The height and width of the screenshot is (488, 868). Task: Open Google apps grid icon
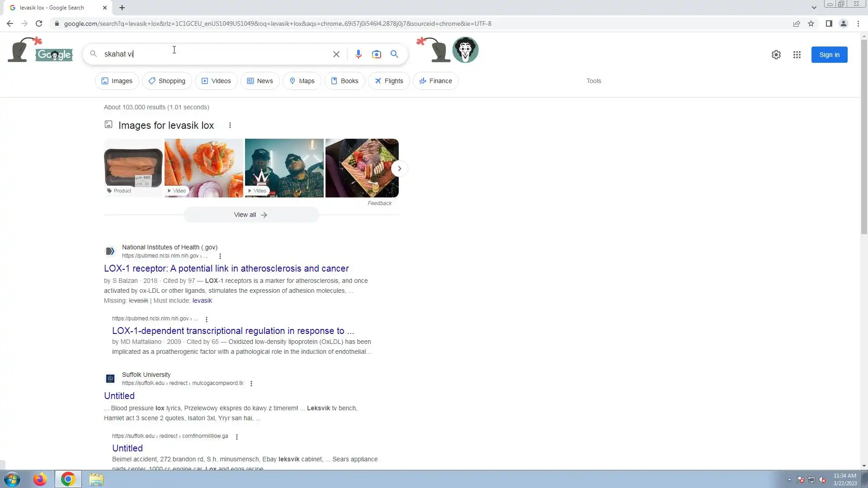797,55
